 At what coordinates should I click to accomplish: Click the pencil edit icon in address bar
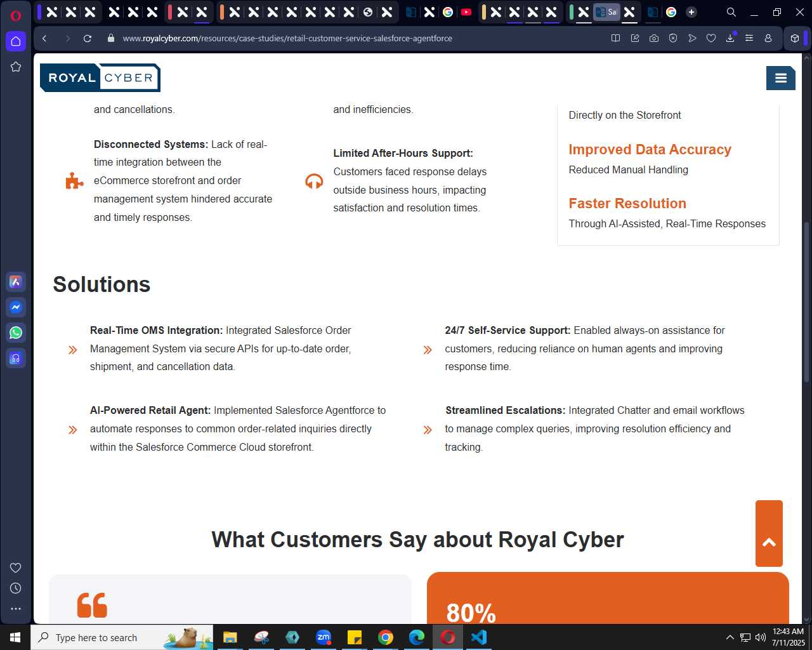tap(635, 38)
